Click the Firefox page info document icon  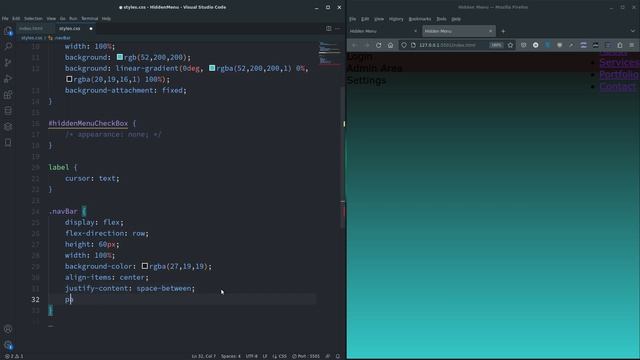pyautogui.click(x=413, y=45)
